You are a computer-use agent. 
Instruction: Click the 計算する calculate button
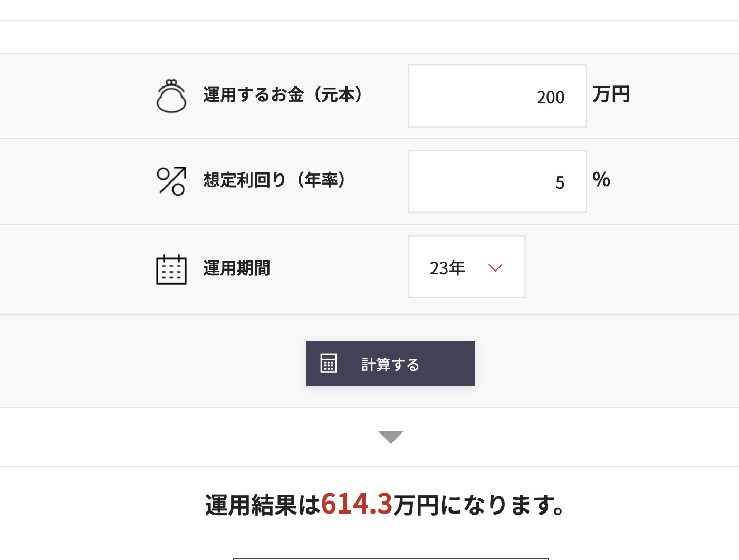coord(391,363)
